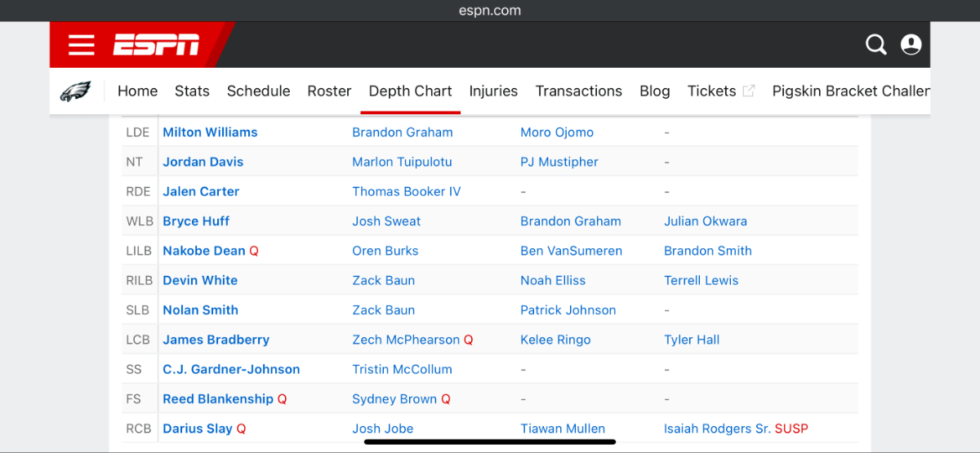
Task: Select Isaiah Rodgers Sr. link
Action: [717, 429]
